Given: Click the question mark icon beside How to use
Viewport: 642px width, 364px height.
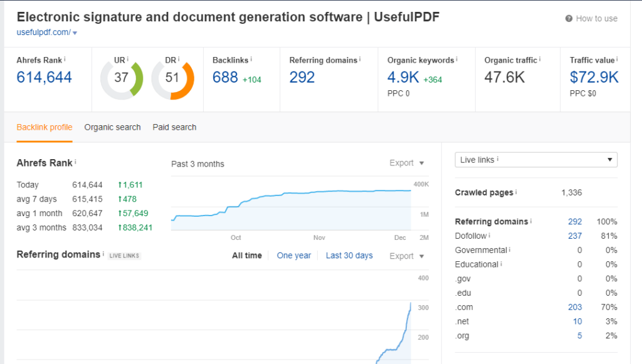Looking at the screenshot, I should point(569,18).
